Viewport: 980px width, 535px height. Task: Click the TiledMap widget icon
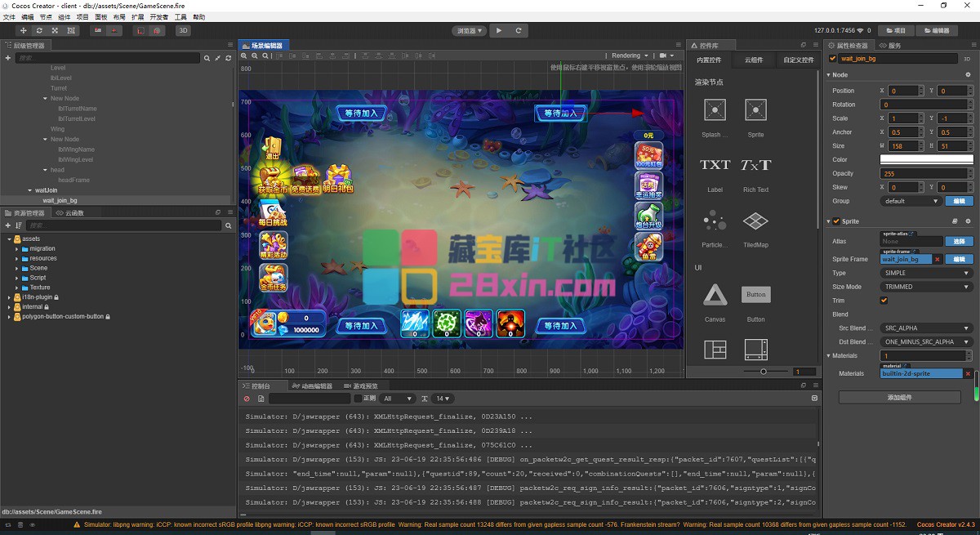(755, 221)
